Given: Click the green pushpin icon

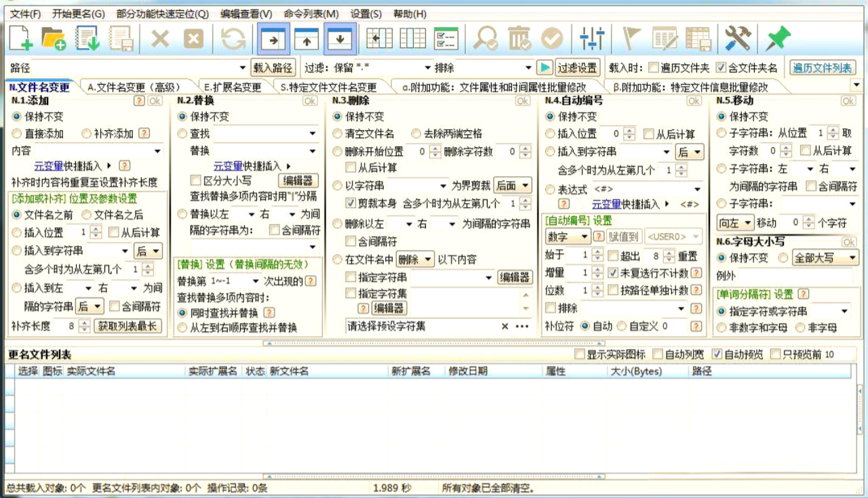Looking at the screenshot, I should pyautogui.click(x=778, y=39).
